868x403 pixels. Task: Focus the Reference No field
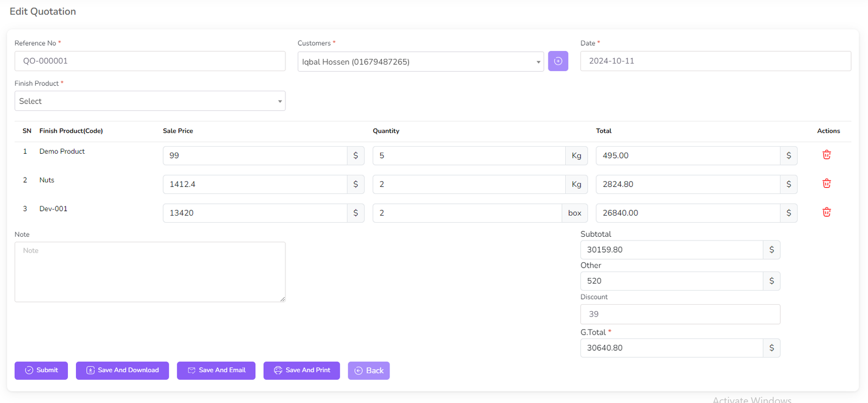coord(150,61)
